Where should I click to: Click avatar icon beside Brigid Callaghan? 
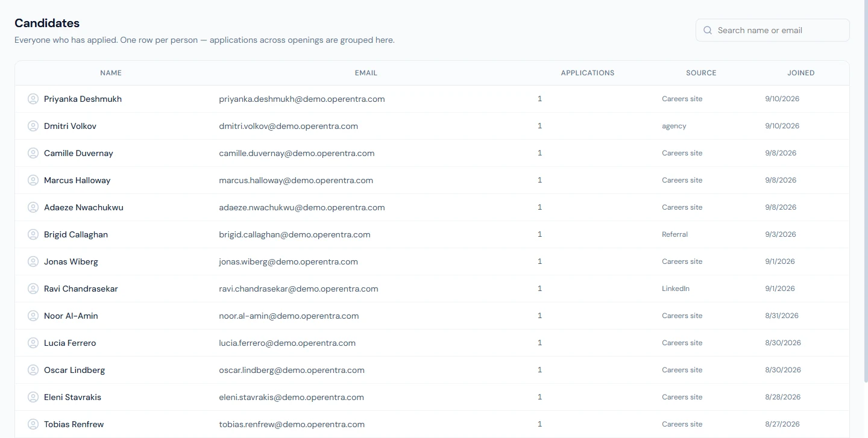(x=33, y=234)
